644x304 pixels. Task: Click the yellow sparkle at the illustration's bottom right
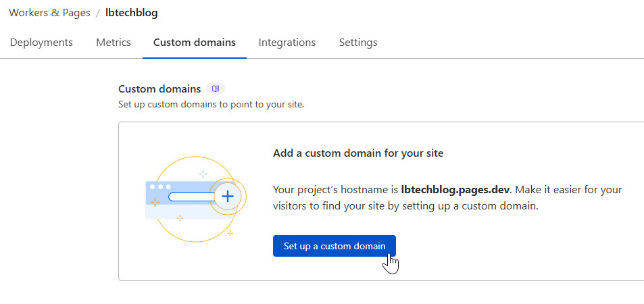click(230, 233)
